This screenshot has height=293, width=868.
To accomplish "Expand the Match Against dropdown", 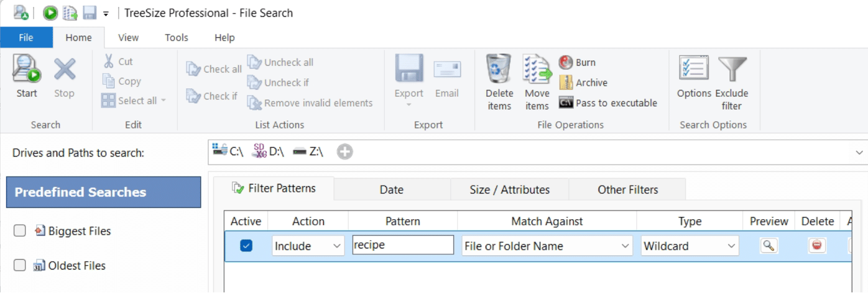I will click(547, 246).
